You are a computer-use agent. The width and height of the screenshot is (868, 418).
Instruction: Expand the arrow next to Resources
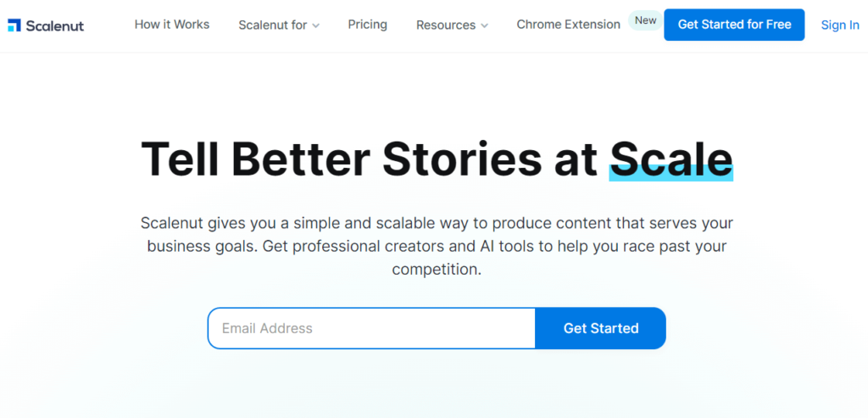point(484,25)
